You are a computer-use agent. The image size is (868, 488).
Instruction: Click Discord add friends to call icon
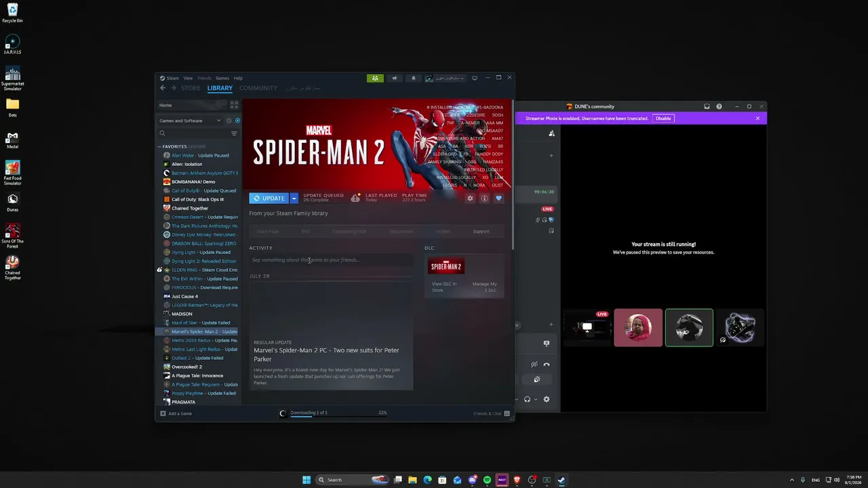point(551,134)
